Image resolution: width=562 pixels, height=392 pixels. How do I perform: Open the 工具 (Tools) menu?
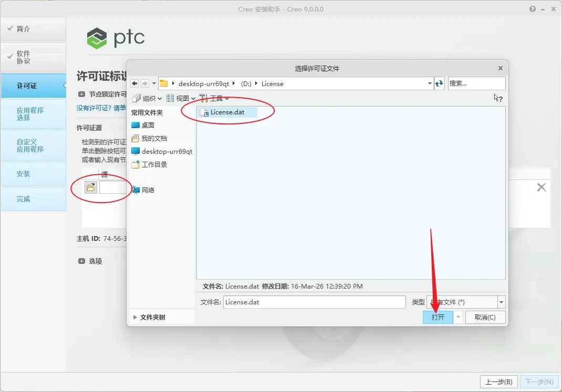point(214,98)
